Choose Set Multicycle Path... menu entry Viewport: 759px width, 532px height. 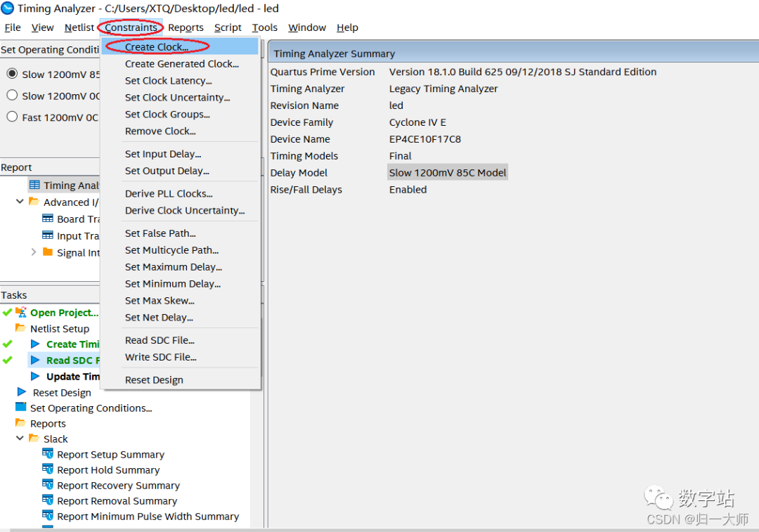pyautogui.click(x=180, y=250)
